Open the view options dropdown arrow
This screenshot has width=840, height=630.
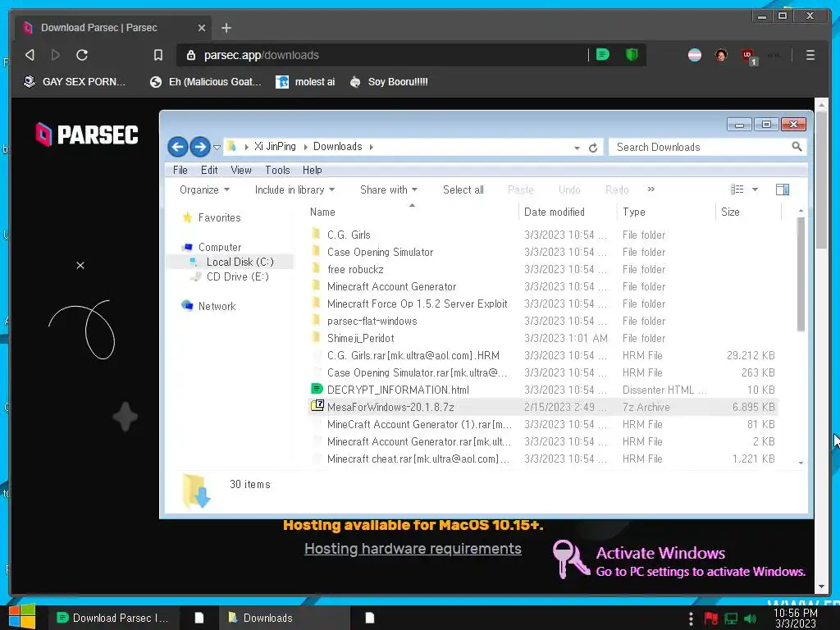coord(755,189)
